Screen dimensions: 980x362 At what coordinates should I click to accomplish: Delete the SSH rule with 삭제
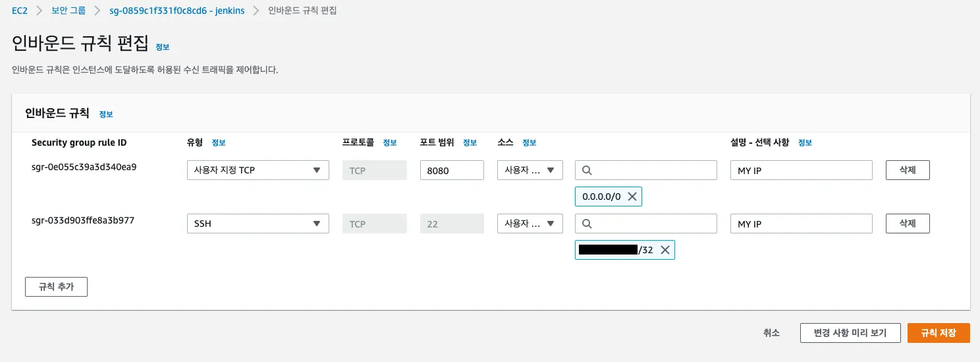[x=907, y=224]
